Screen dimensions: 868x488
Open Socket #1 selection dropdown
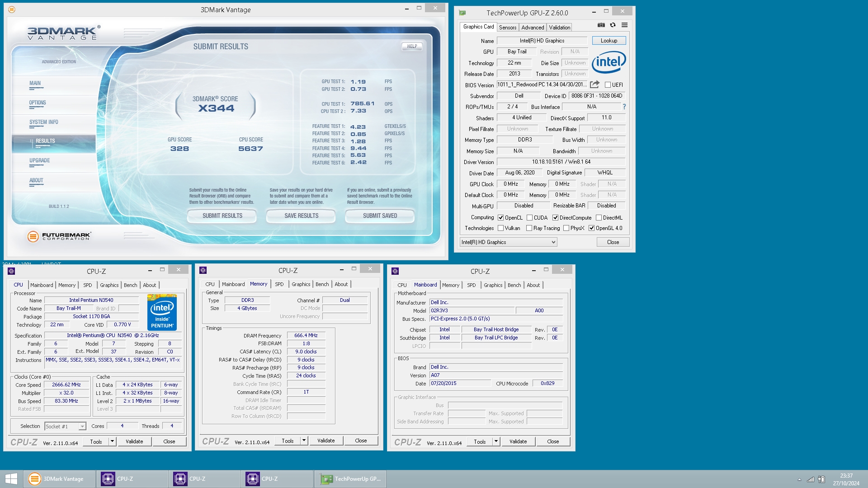(x=66, y=426)
